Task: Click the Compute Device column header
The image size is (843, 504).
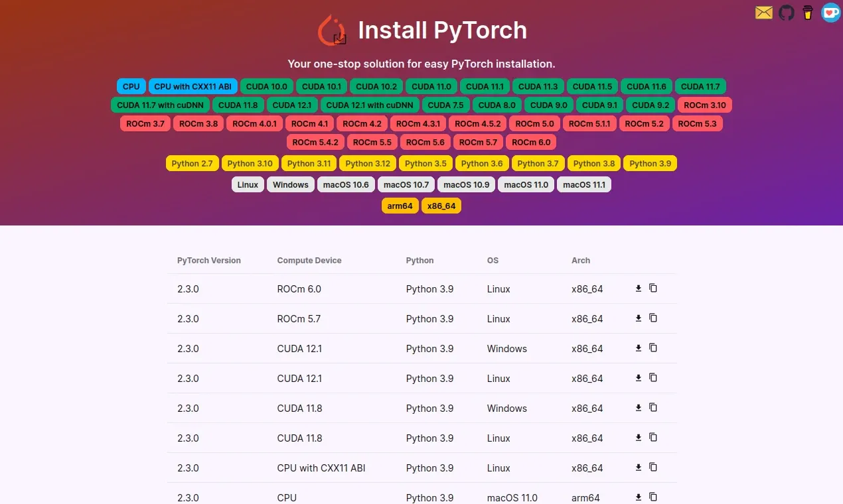Action: [x=309, y=261]
